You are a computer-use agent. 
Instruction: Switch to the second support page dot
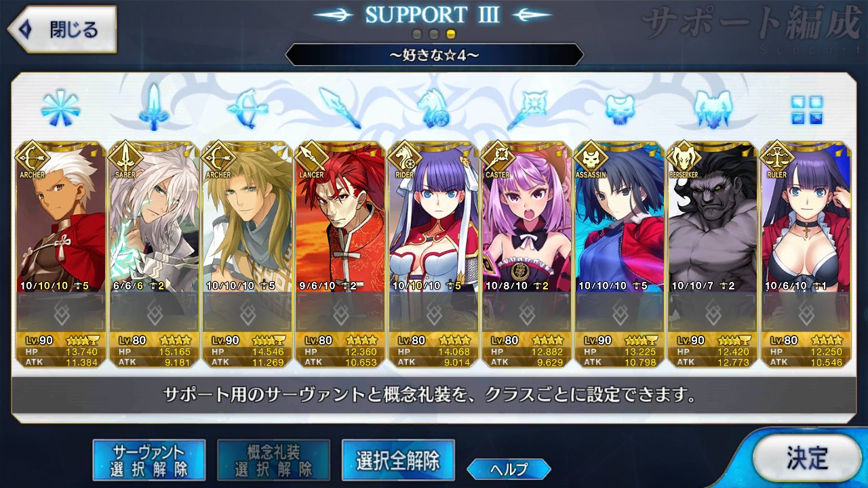point(434,33)
